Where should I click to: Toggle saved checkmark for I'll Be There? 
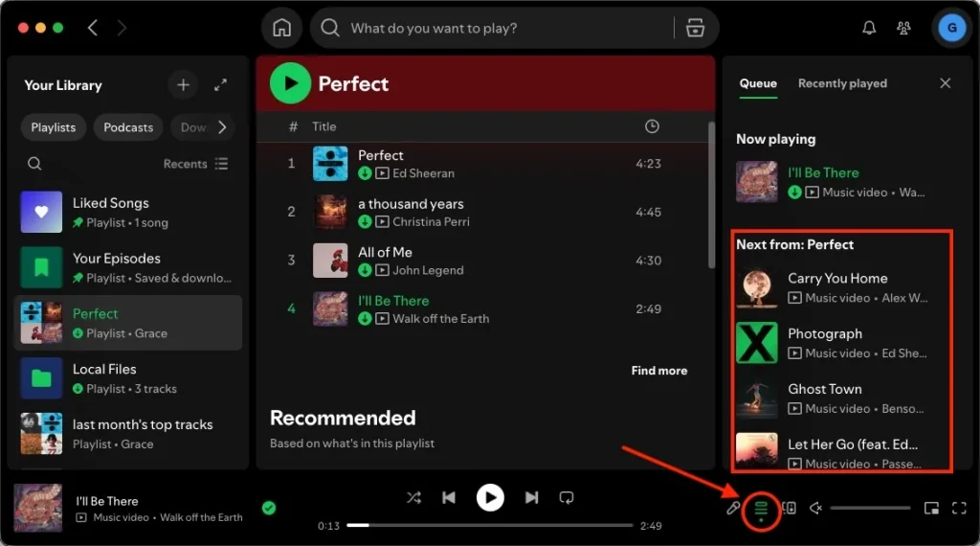tap(269, 508)
